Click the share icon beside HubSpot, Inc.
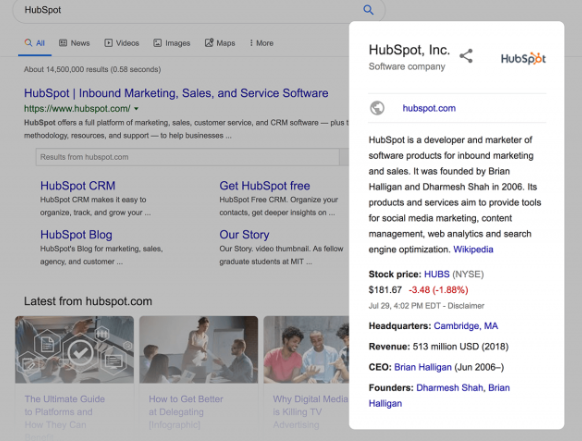Image resolution: width=582 pixels, height=441 pixels. coord(466,56)
